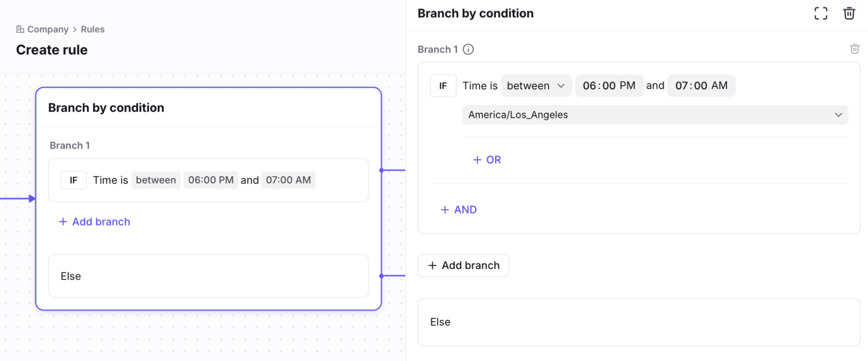
Task: Click the Company building icon in breadcrumb
Action: 20,29
